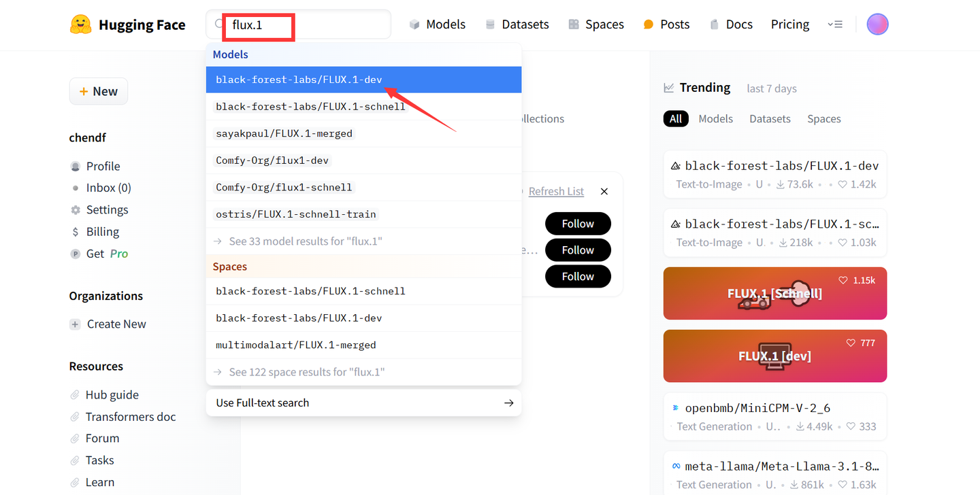
Task: Click the Datasets icon in top navigation
Action: [490, 24]
